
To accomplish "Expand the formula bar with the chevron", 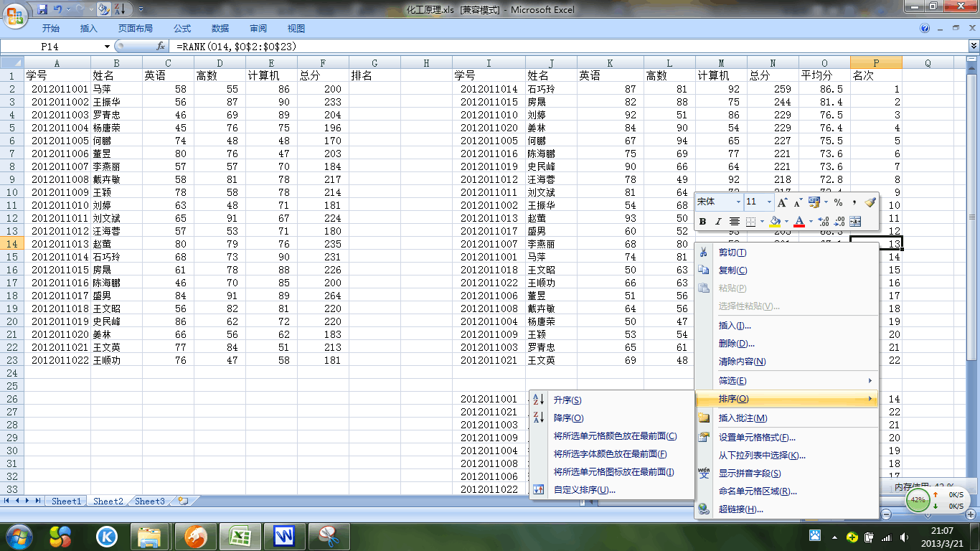I will (974, 46).
